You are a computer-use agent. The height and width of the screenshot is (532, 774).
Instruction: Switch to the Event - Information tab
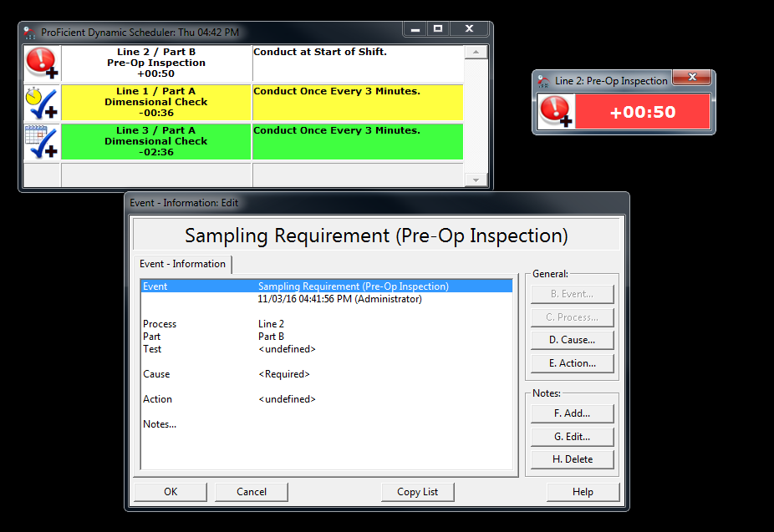(x=182, y=264)
